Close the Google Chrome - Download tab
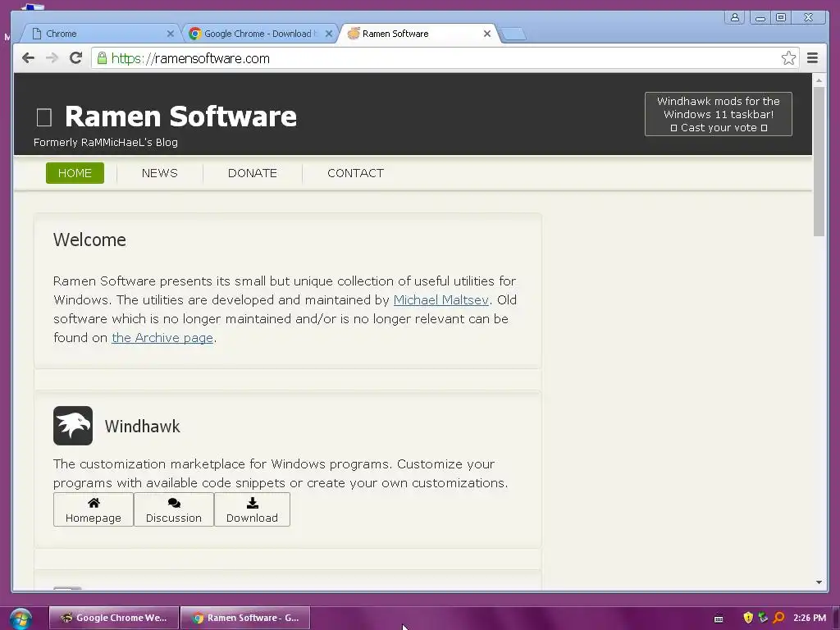The width and height of the screenshot is (840, 630). (x=329, y=34)
